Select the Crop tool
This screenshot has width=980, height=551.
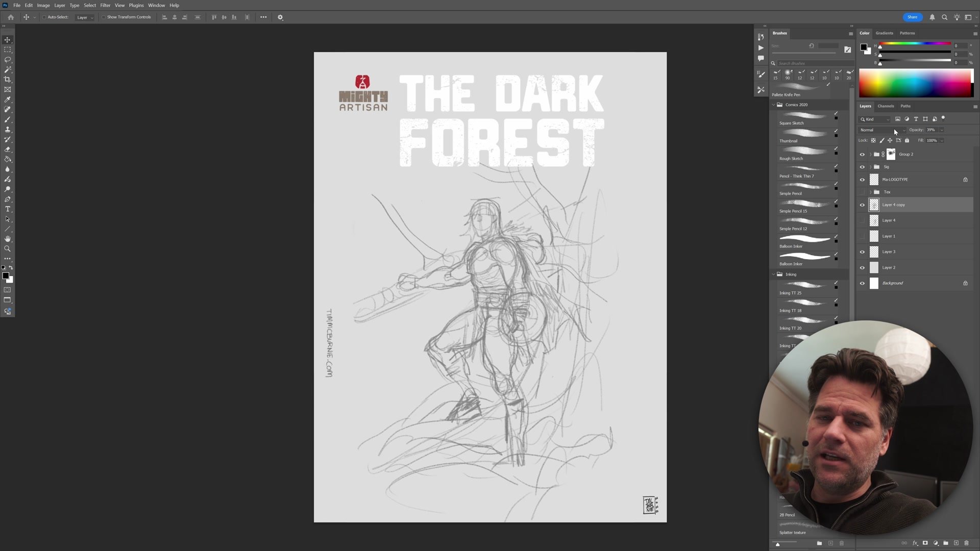click(x=8, y=80)
